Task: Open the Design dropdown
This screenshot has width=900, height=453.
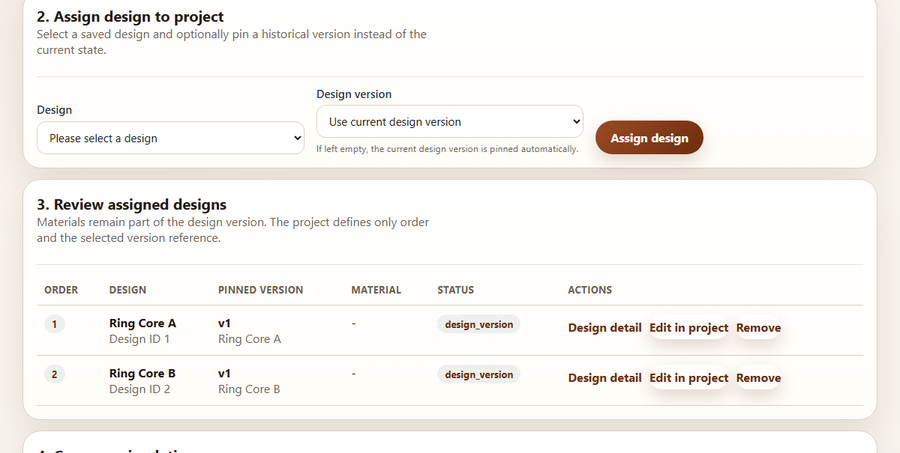Action: pyautogui.click(x=170, y=138)
